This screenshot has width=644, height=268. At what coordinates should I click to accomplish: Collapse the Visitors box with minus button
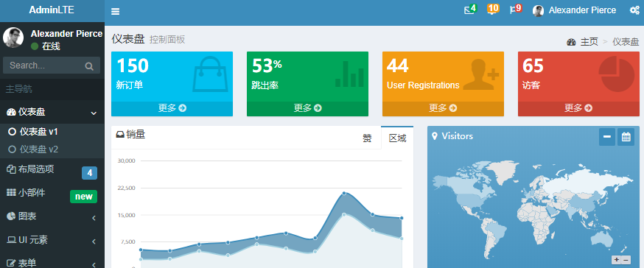(607, 137)
